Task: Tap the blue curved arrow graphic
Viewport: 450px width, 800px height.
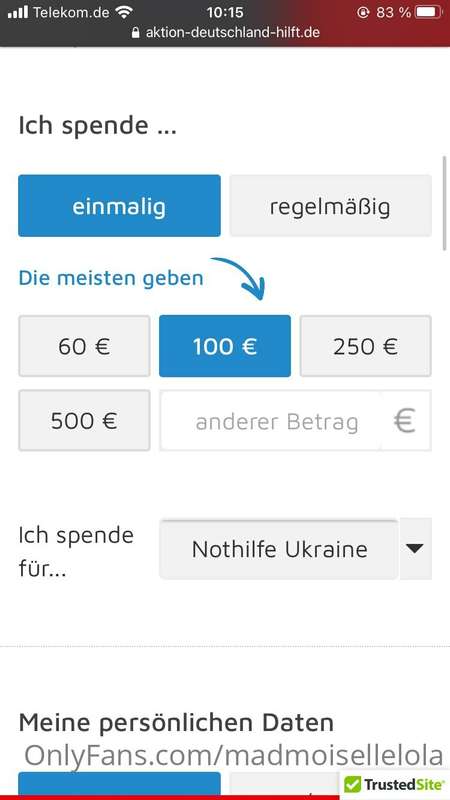Action: [x=238, y=278]
